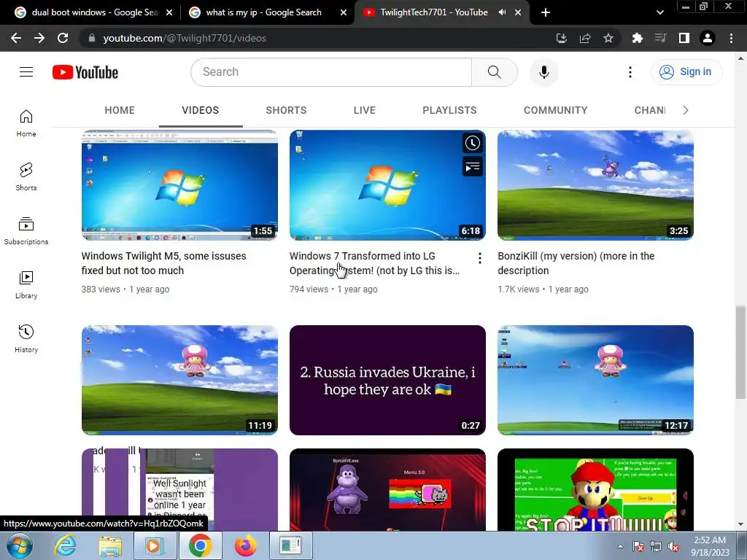Open BonziKill.exe Memz 3.0 thumbnail
Image resolution: width=747 pixels, height=560 pixels.
(x=387, y=489)
